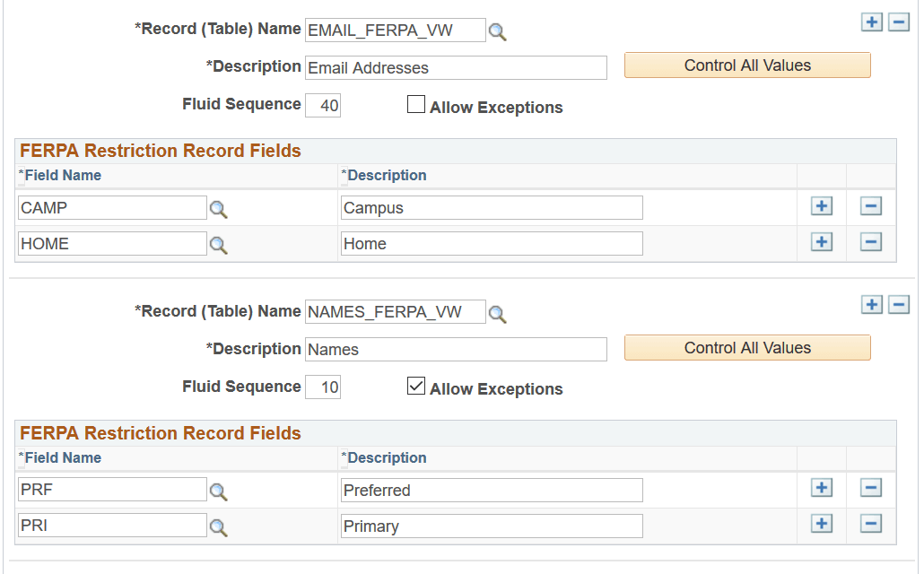Image resolution: width=924 pixels, height=574 pixels.
Task: Add a new record section using the top plus icon
Action: tap(871, 22)
